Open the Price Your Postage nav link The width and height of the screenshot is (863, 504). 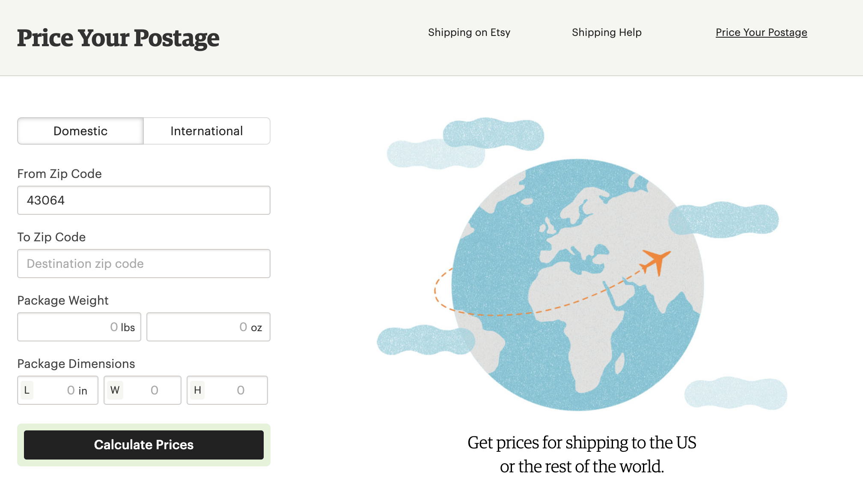[x=762, y=33]
